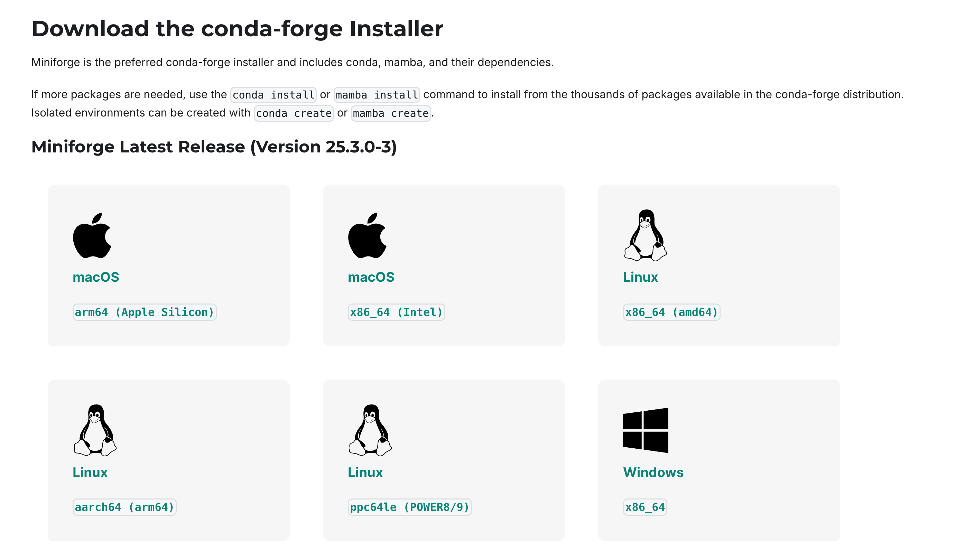Click the Apple logo on the Intel card
Viewport: 955px width, 560px height.
coord(368,235)
